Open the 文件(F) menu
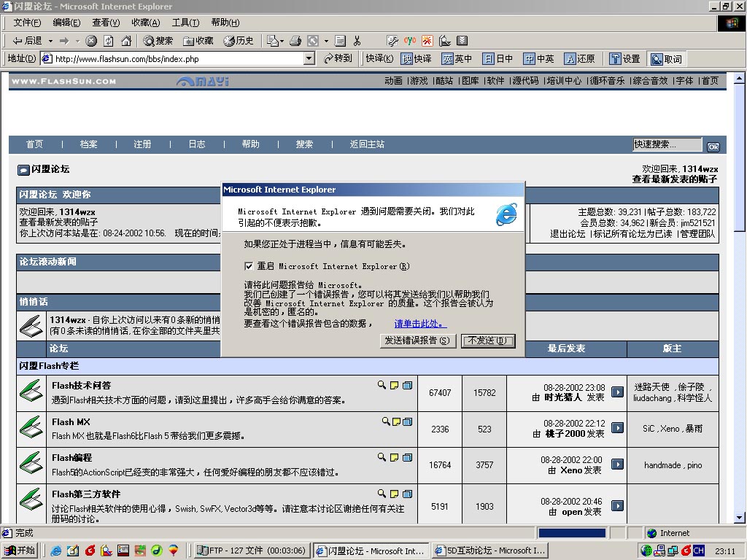The height and width of the screenshot is (560, 747). pyautogui.click(x=27, y=23)
